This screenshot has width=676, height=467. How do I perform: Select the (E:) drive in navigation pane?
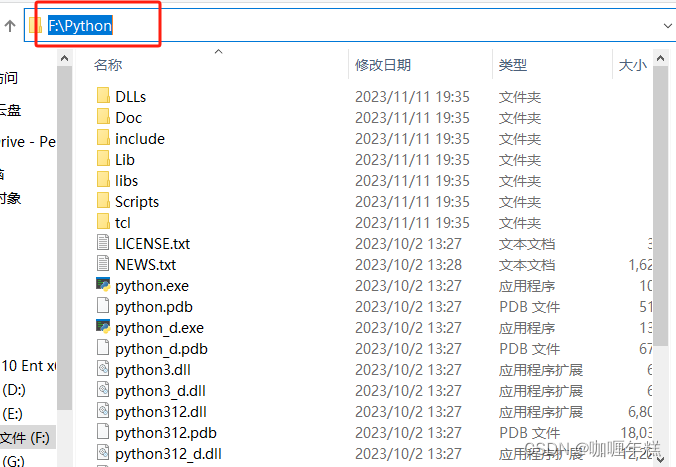[13, 414]
